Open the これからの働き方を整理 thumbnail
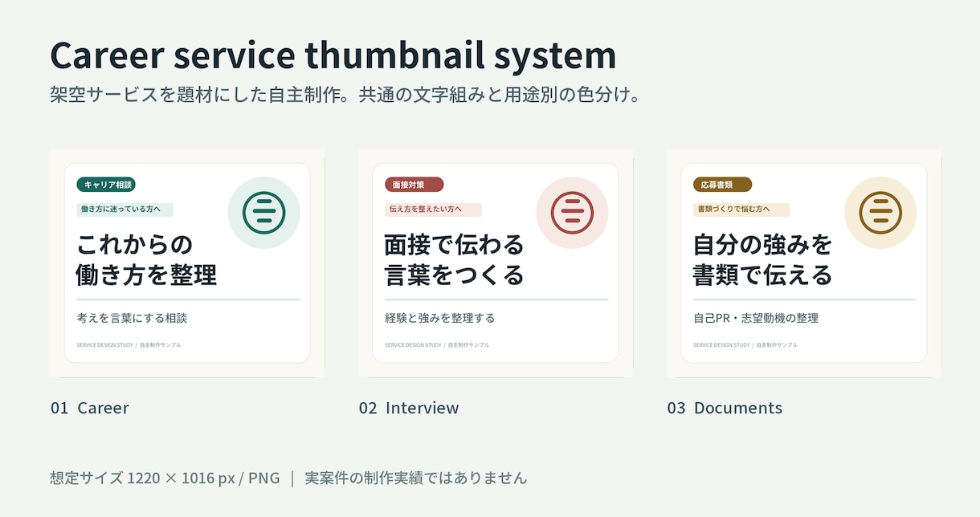 point(187,263)
